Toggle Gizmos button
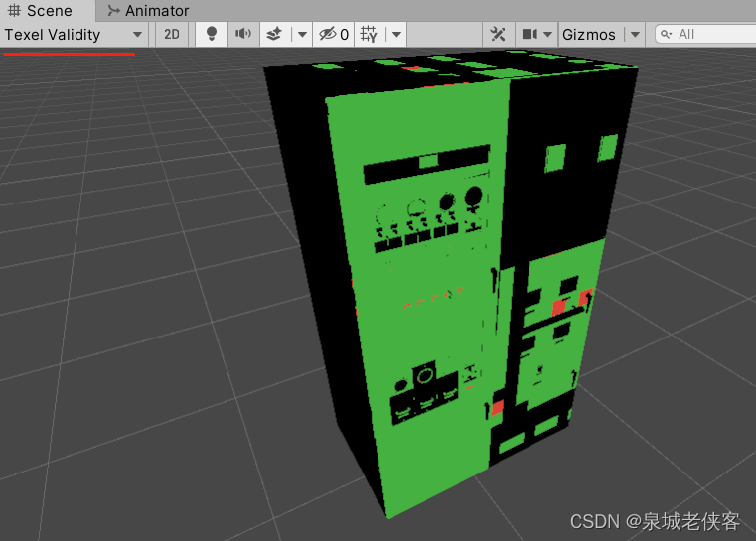Viewport: 756px width, 541px height. tap(589, 34)
